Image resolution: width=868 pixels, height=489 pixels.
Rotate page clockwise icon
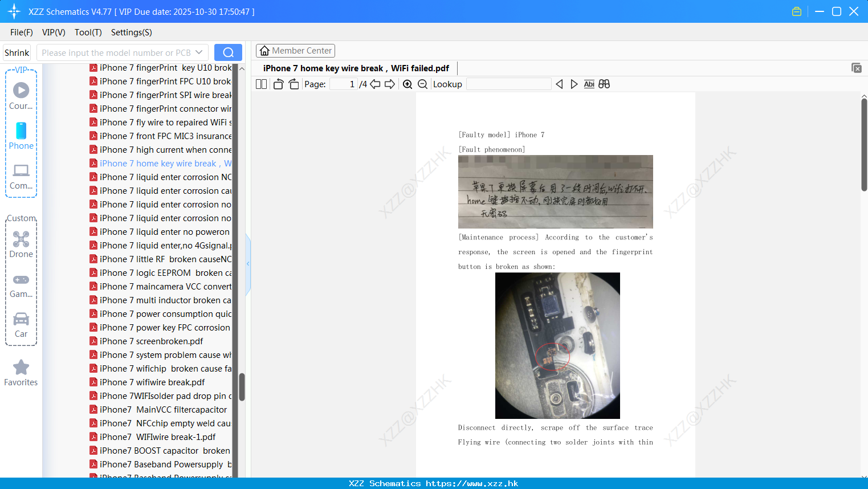tap(294, 84)
